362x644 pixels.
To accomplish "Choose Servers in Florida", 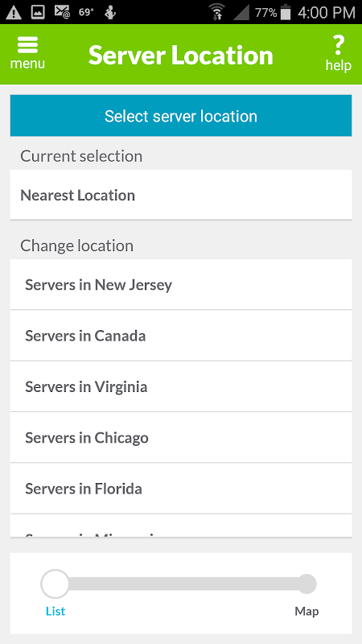I will (x=181, y=489).
